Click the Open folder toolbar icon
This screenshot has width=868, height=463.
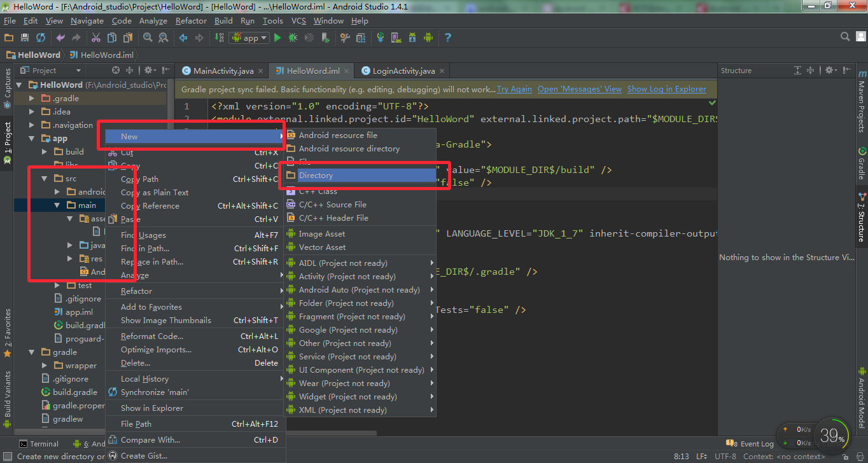pos(9,38)
